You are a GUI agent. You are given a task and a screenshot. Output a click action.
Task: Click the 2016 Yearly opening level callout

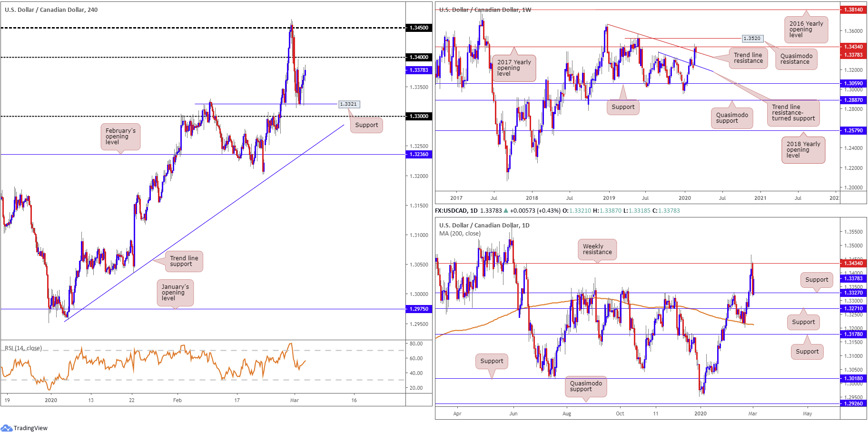[x=806, y=30]
